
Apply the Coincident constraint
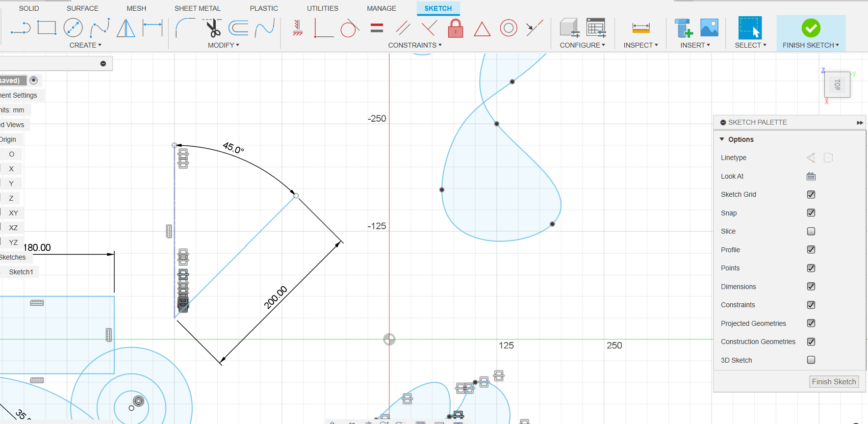click(430, 28)
